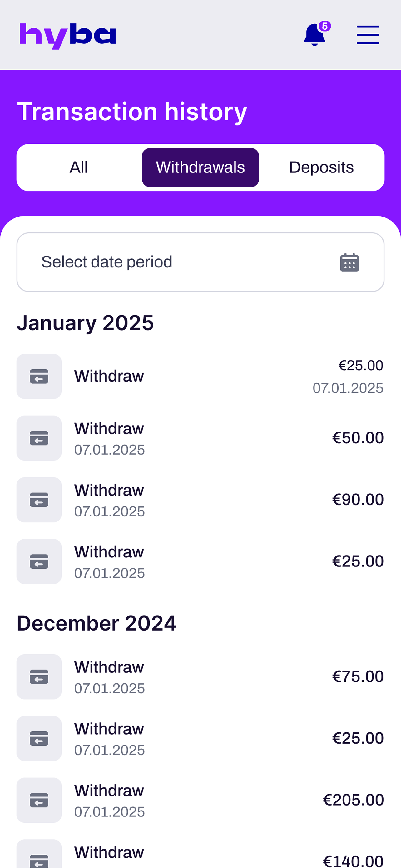
Task: Click withdraw icon of first January transaction
Action: (x=39, y=377)
